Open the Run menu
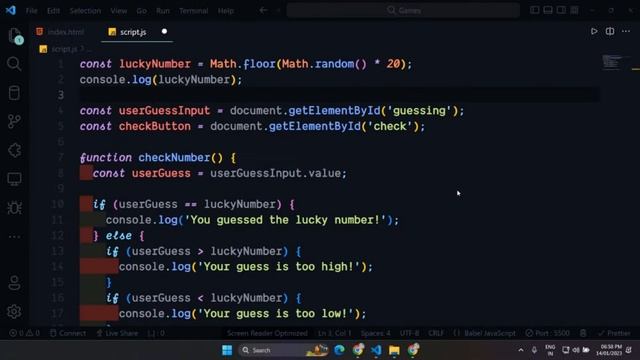 (x=162, y=11)
